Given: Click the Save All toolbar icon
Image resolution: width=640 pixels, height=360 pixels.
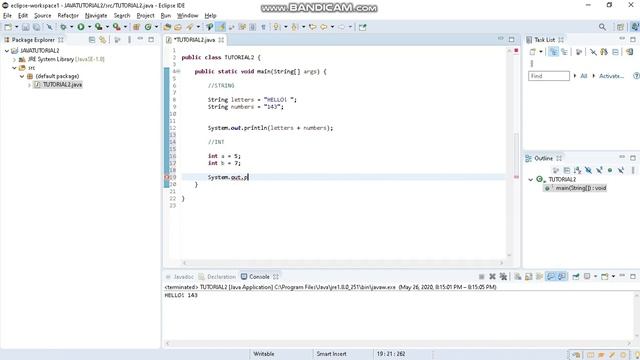Looking at the screenshot, I should point(36,27).
